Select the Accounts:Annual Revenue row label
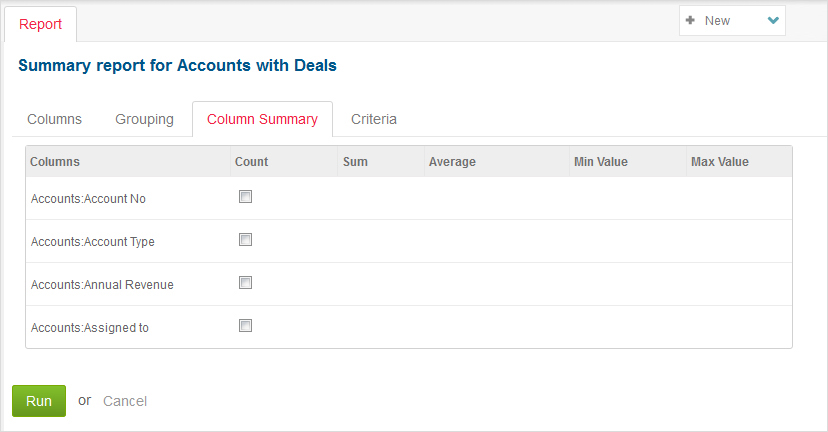The image size is (828, 432). [x=102, y=285]
